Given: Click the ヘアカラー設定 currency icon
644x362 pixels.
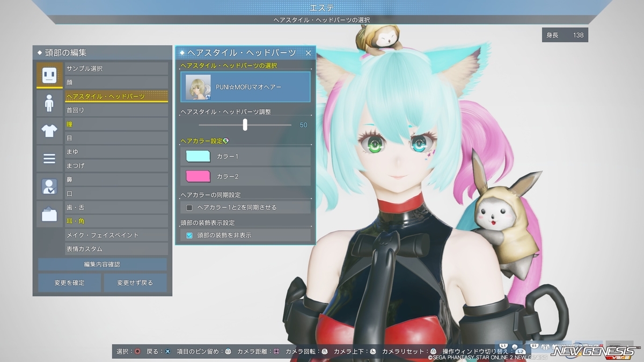Looking at the screenshot, I should click(x=226, y=141).
